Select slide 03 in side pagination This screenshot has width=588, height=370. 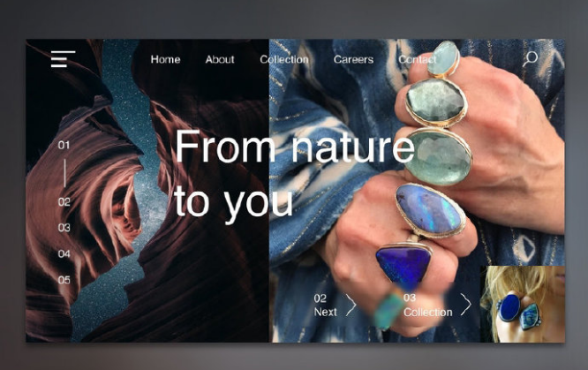pos(64,228)
